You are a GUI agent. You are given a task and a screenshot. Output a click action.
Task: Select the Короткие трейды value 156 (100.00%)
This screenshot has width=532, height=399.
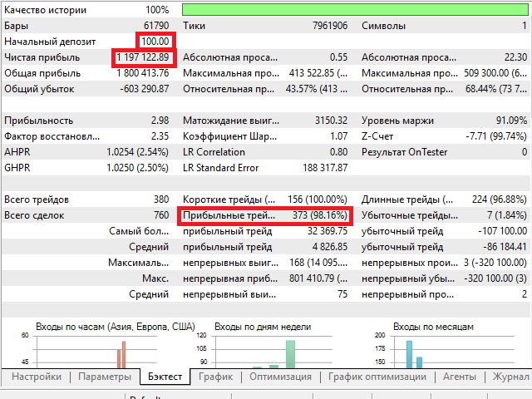click(318, 199)
